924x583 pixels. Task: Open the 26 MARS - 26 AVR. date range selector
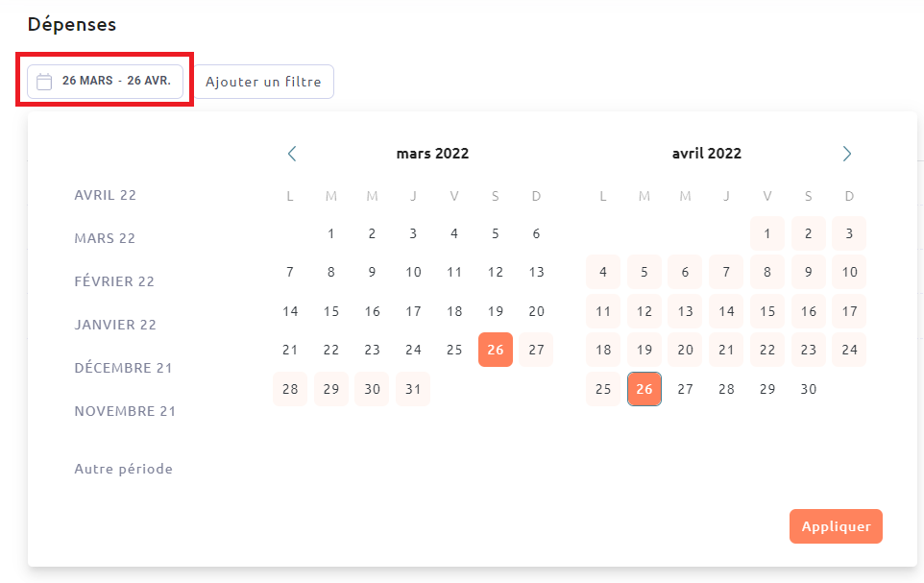105,82
